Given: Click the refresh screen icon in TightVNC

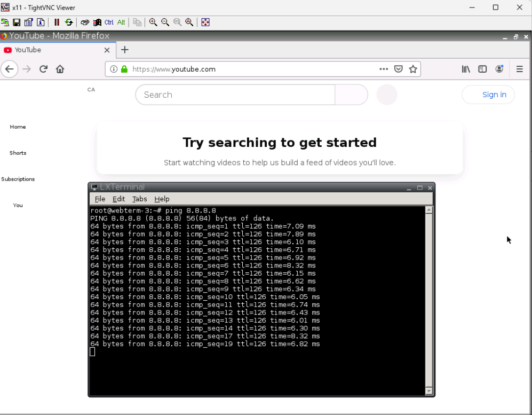Looking at the screenshot, I should pos(69,22).
